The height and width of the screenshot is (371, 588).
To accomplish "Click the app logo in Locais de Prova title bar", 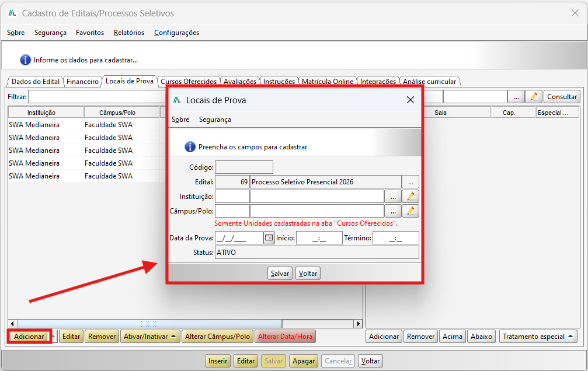I will point(177,100).
